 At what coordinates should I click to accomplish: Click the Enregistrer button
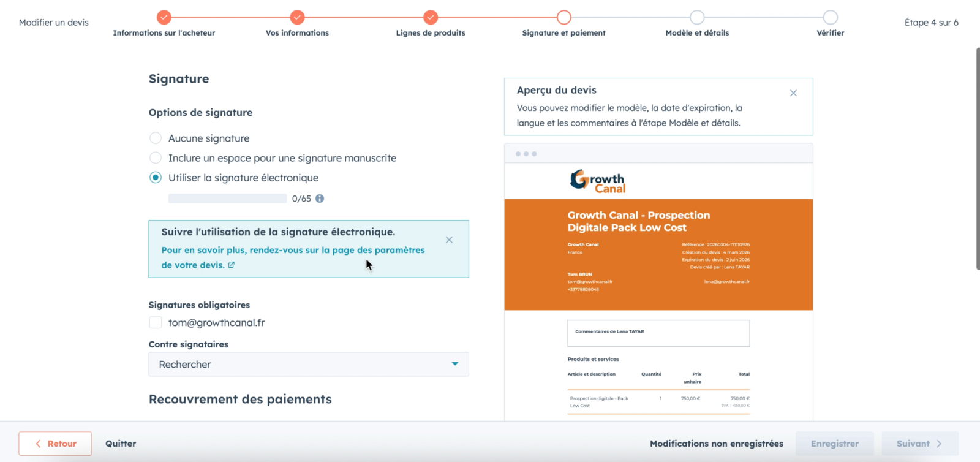[x=835, y=444]
